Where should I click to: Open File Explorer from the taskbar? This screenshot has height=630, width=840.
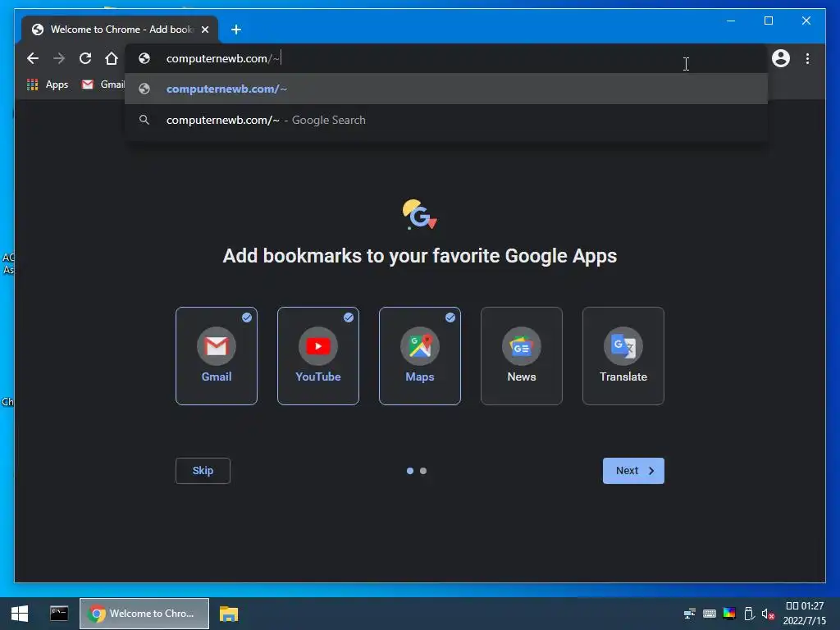click(229, 614)
